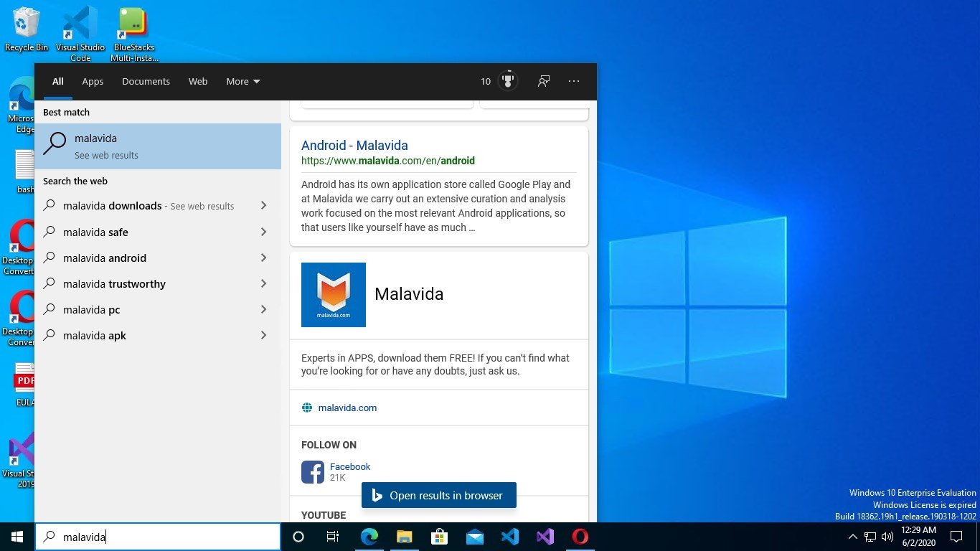Open the search feedback icon
980x551 pixels.
point(544,81)
